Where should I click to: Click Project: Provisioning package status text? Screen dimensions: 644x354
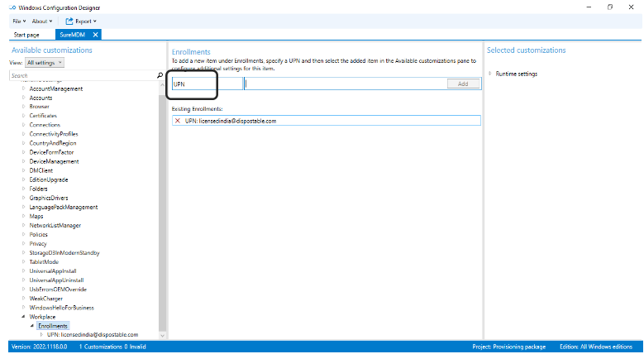tap(509, 347)
